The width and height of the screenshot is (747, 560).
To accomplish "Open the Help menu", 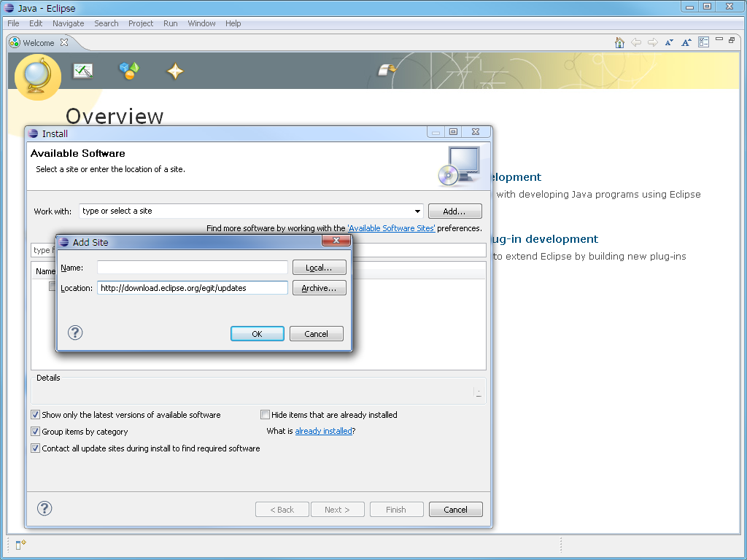I will click(x=233, y=23).
